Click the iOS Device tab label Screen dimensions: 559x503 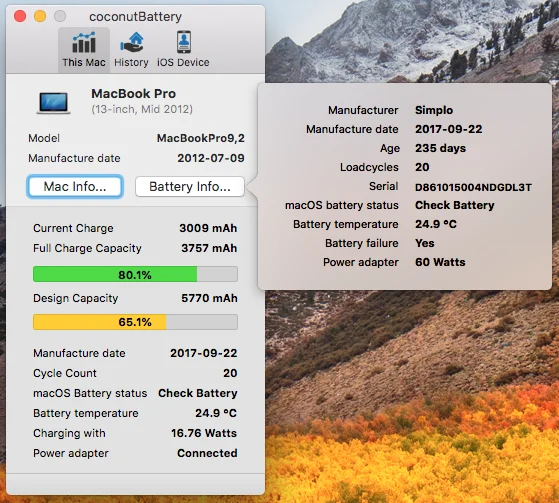click(183, 62)
